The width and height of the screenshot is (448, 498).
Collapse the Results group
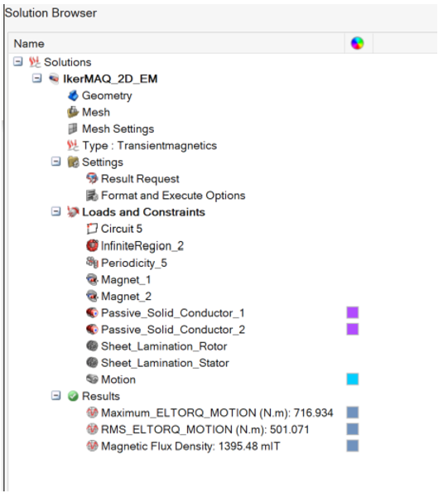click(x=55, y=396)
